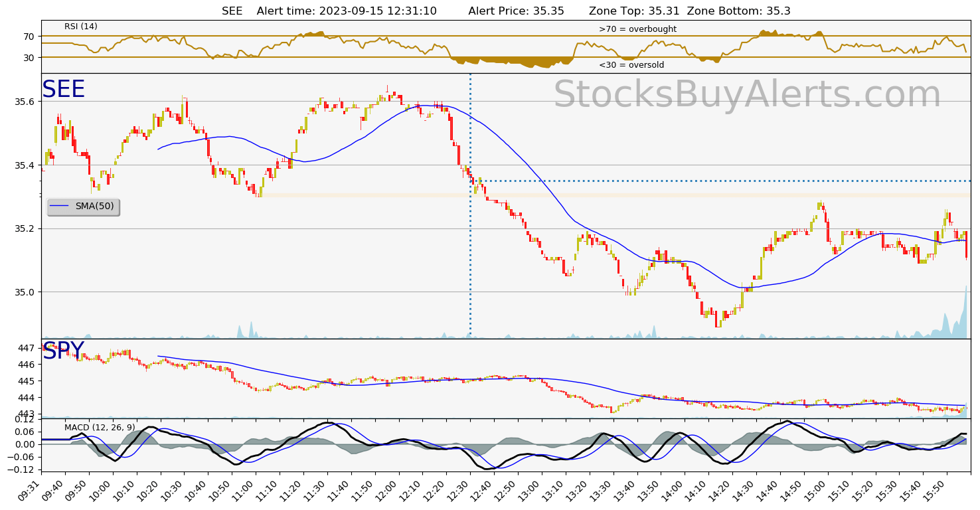Viewport: 980px width, 510px height.
Task: Select the '>70 = overbought' annotation
Action: 637,29
